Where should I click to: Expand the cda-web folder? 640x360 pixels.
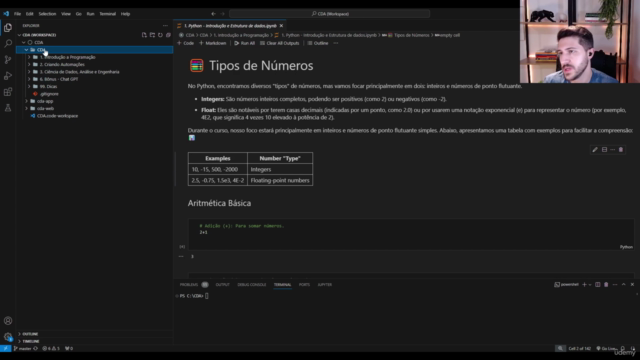(x=27, y=109)
